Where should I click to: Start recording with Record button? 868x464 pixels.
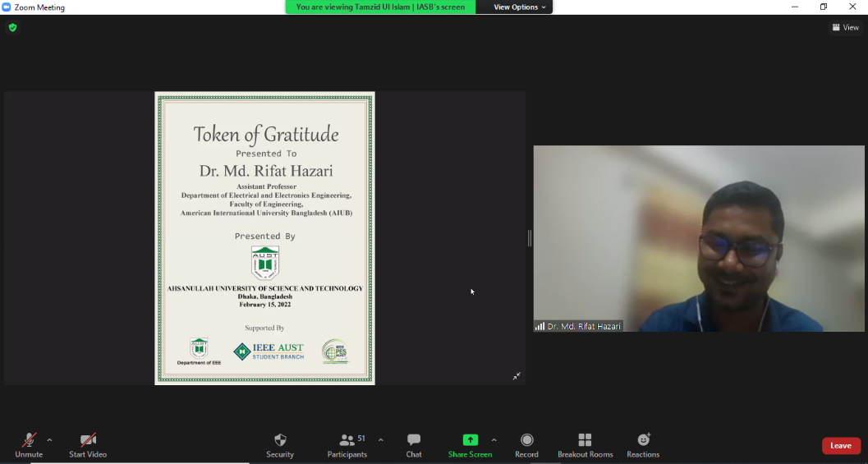coord(526,445)
